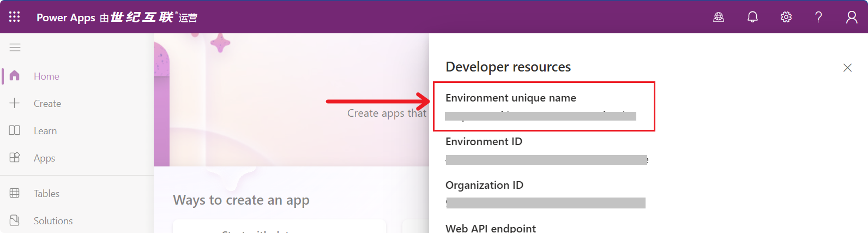Click the Apps icon in sidebar
The image size is (868, 233).
pyautogui.click(x=15, y=157)
